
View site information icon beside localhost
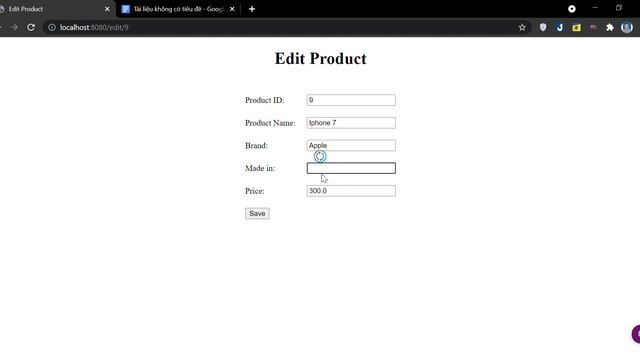(x=52, y=27)
